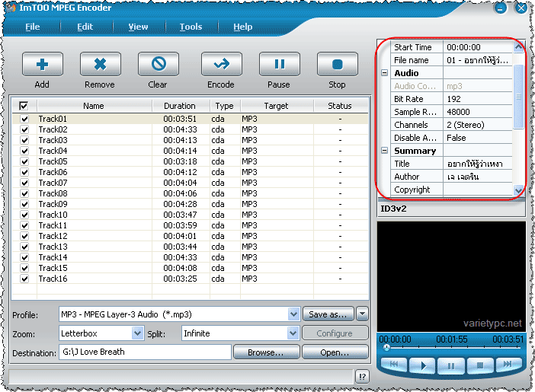Click the properties panel scrollbar thumb
This screenshot has height=392, width=535.
pyautogui.click(x=518, y=97)
